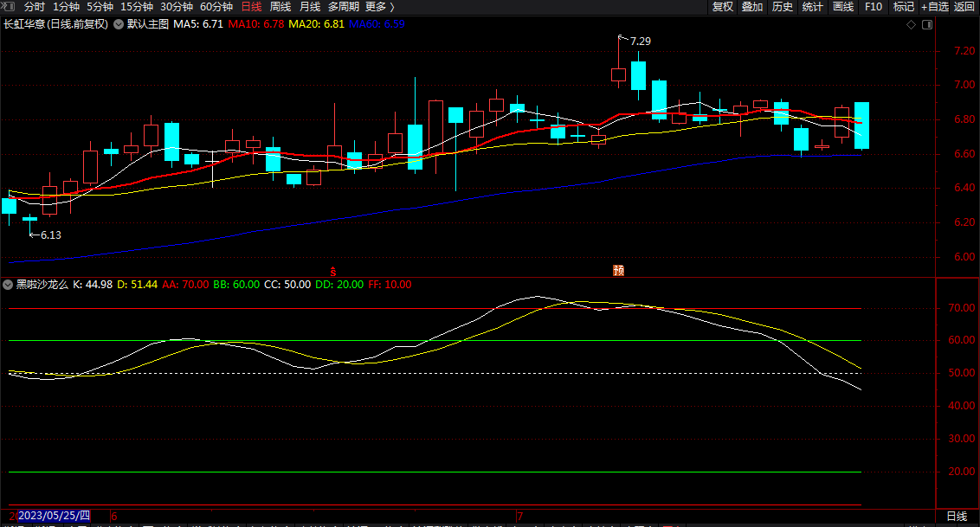Click the orange 预 forecast marker

click(619, 270)
